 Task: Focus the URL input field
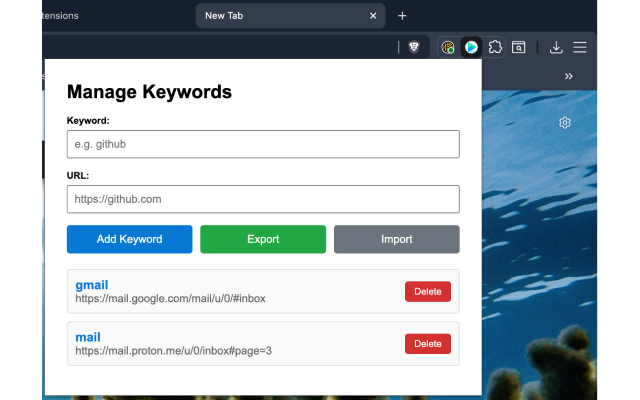point(263,199)
